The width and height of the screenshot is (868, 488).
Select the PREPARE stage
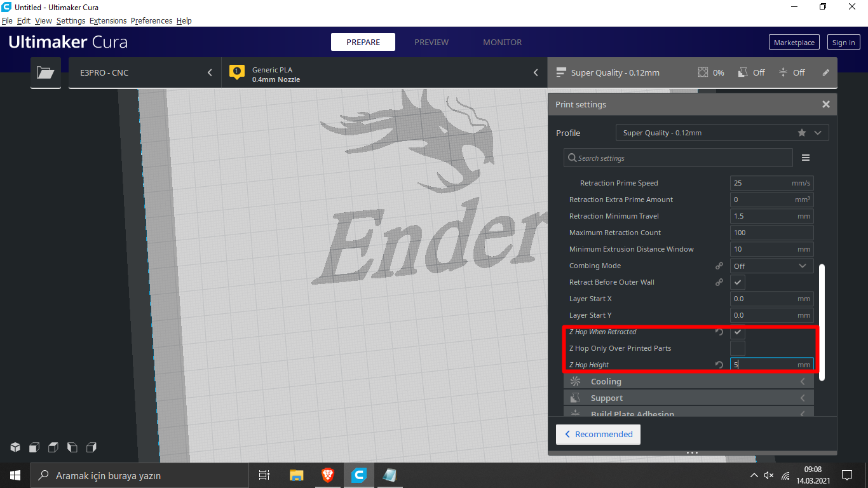pos(363,42)
